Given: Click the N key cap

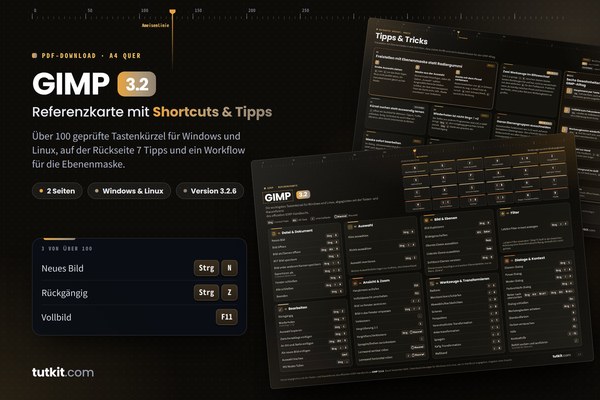Looking at the screenshot, I should point(229,268).
